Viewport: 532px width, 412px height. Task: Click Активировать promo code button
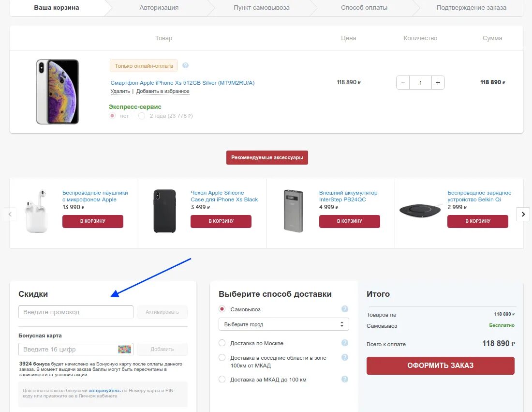[162, 312]
